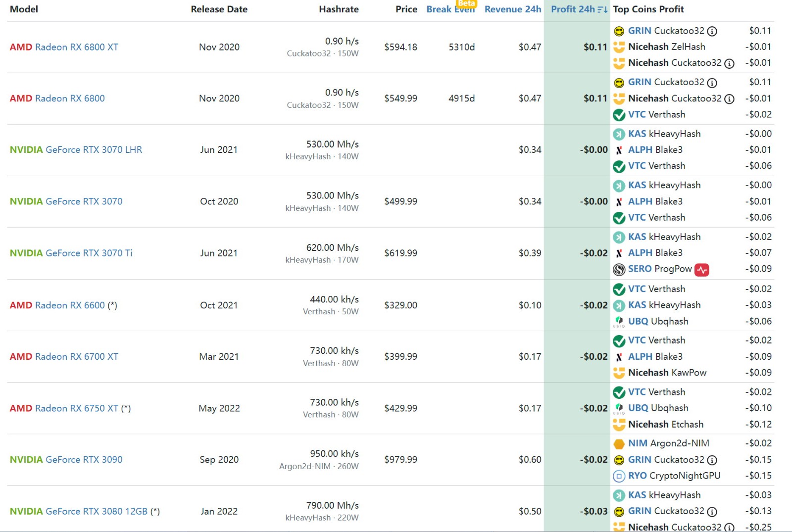Screen dimensions: 792x532
Task: Click the ALPH icon in RTX 3070 Ti row
Action: point(619,253)
